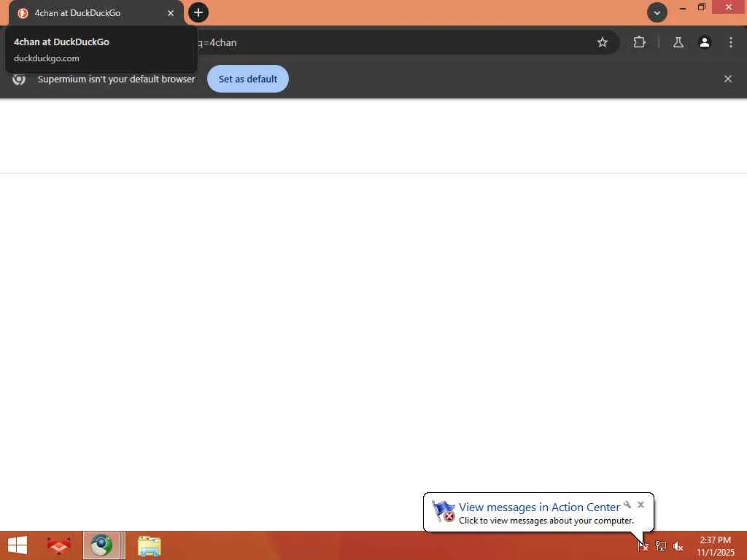Open the red fox taskbar app
Screen dimensions: 747x560
pos(58,545)
